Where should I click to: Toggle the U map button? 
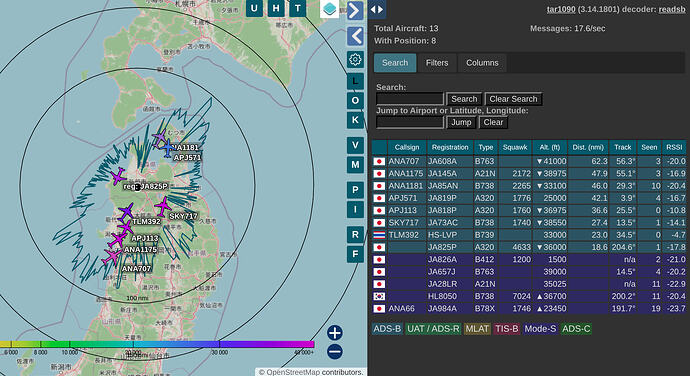tap(254, 8)
